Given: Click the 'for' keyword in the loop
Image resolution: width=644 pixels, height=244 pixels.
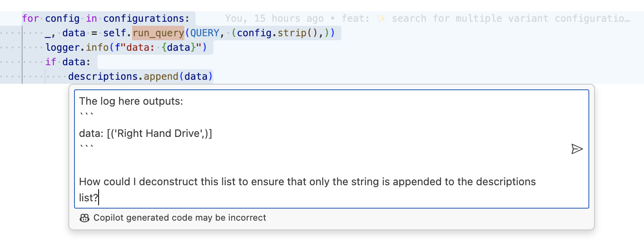Looking at the screenshot, I should [31, 19].
